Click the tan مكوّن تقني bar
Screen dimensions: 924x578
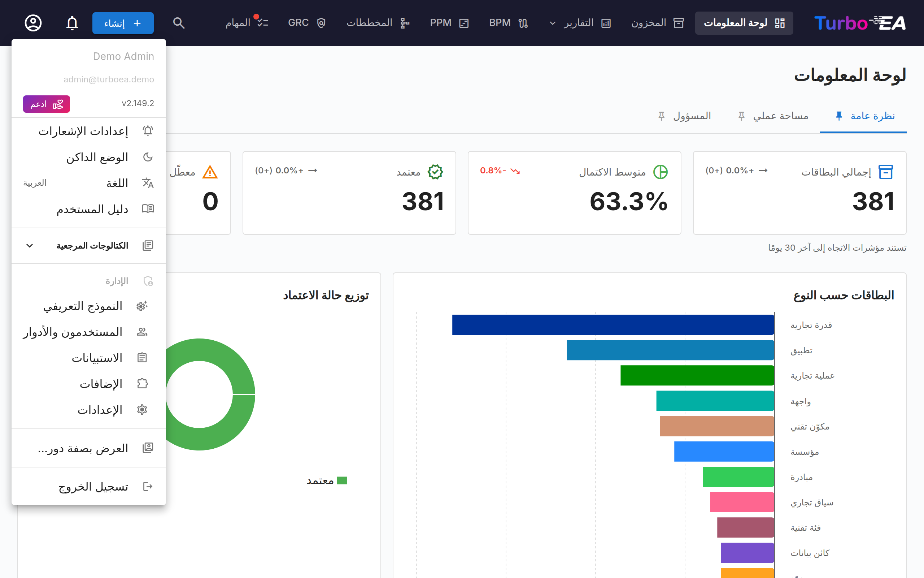(717, 426)
